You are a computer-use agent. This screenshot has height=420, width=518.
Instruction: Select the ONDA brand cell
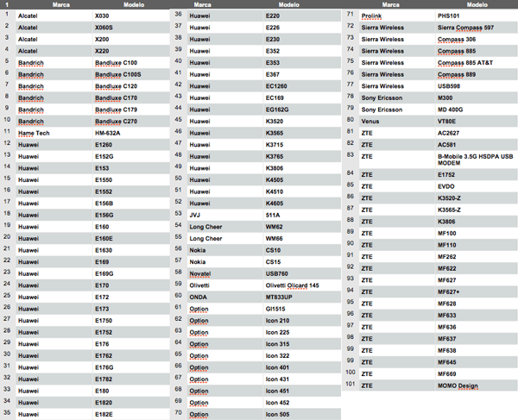[225, 297]
